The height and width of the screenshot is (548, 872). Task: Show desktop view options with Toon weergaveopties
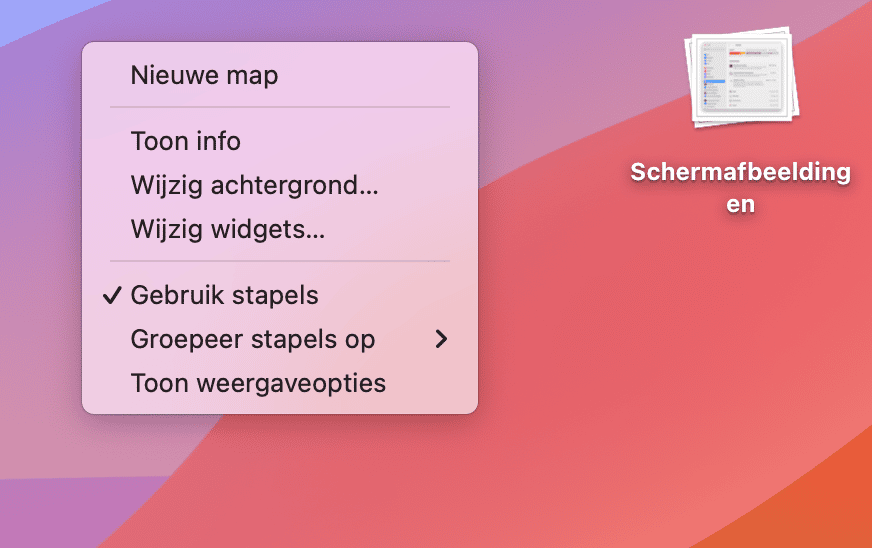point(280,383)
